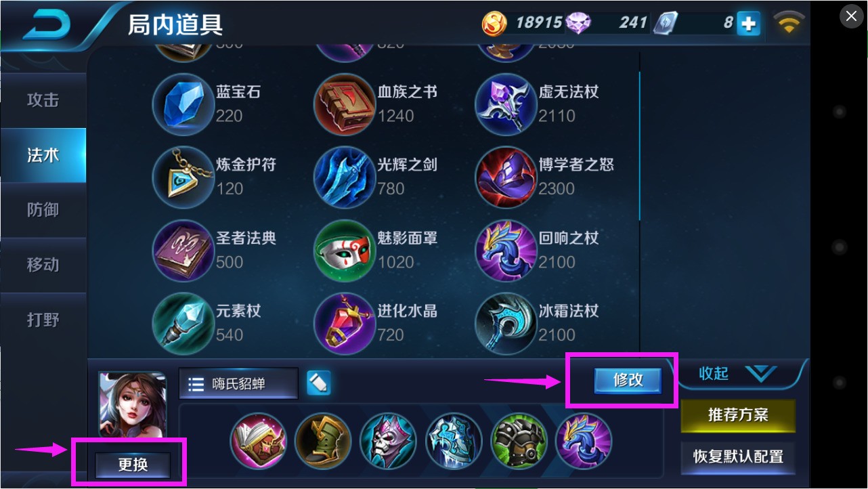Click the 冰霜法杖 frost staff icon

tap(506, 323)
